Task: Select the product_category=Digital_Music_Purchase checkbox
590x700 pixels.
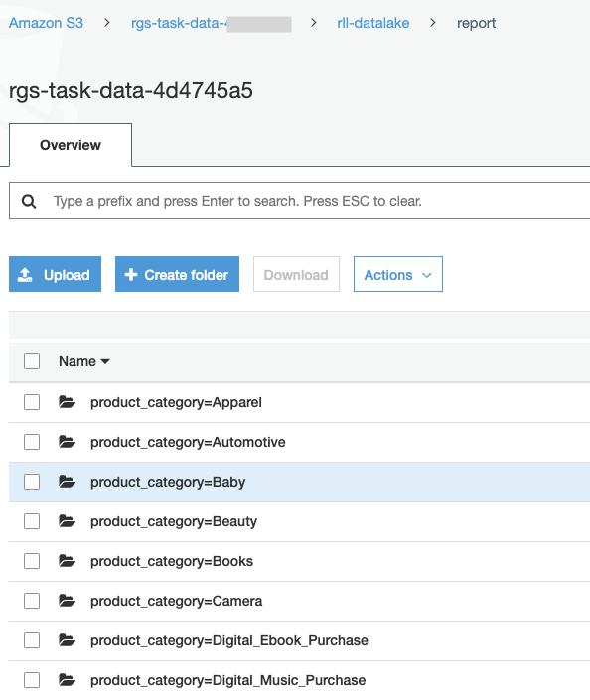Action: [x=32, y=680]
